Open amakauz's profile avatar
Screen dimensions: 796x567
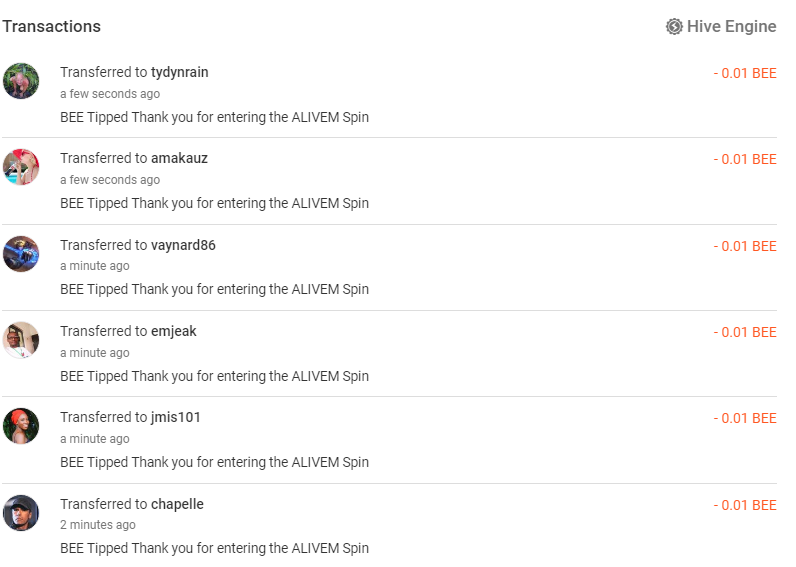[x=21, y=167]
